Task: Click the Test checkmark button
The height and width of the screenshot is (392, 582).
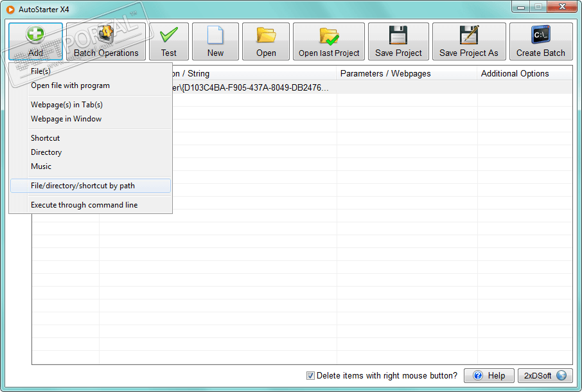Action: (169, 42)
